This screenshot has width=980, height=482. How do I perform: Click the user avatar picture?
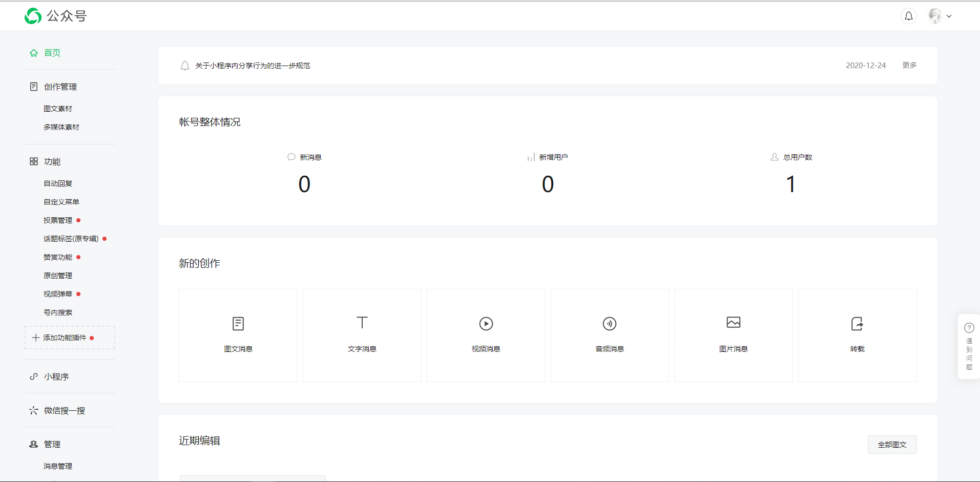935,16
